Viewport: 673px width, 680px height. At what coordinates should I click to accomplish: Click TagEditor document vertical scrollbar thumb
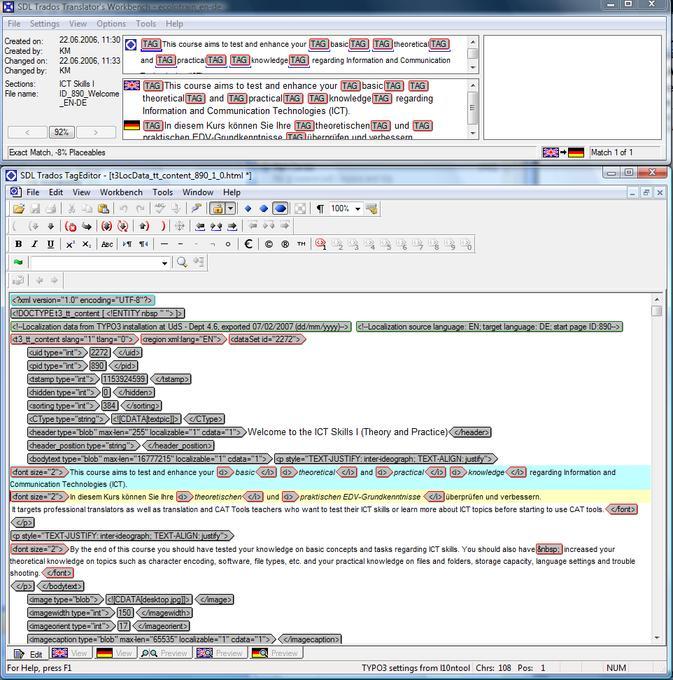click(657, 311)
